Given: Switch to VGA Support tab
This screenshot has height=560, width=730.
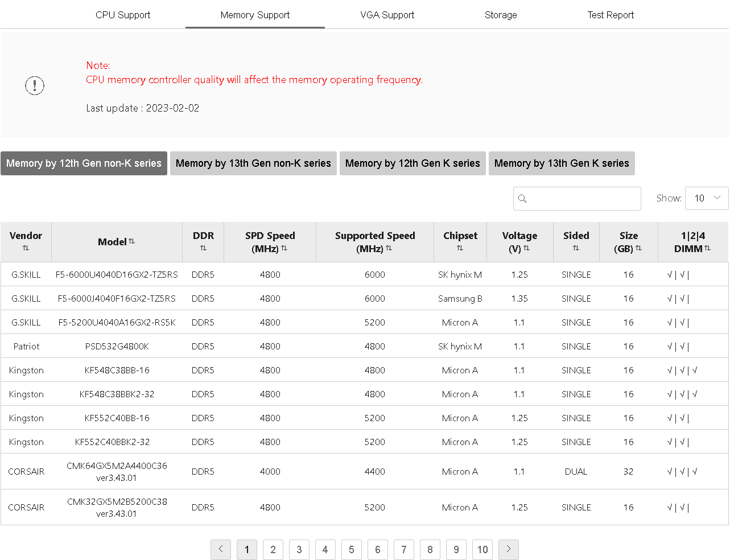Looking at the screenshot, I should click(387, 15).
